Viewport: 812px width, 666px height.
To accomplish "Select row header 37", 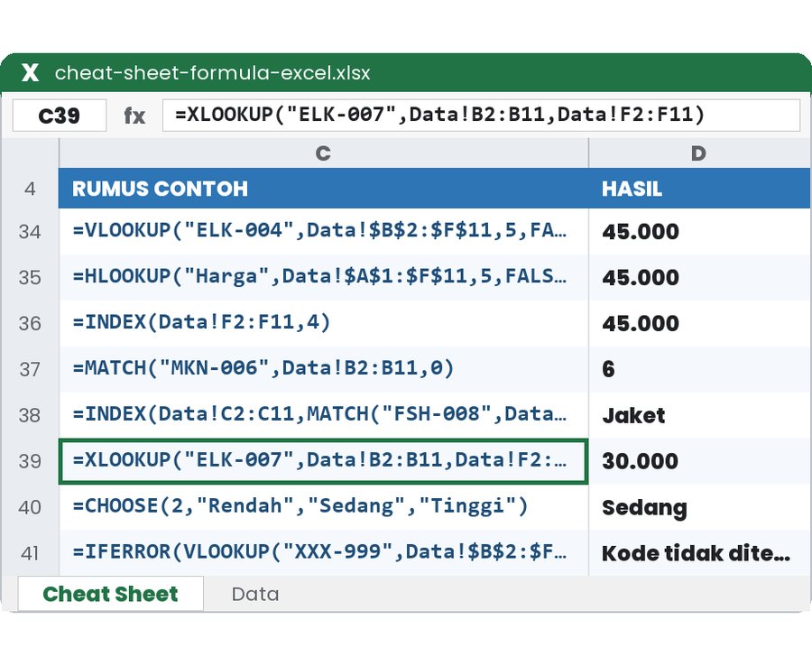I will point(30,369).
